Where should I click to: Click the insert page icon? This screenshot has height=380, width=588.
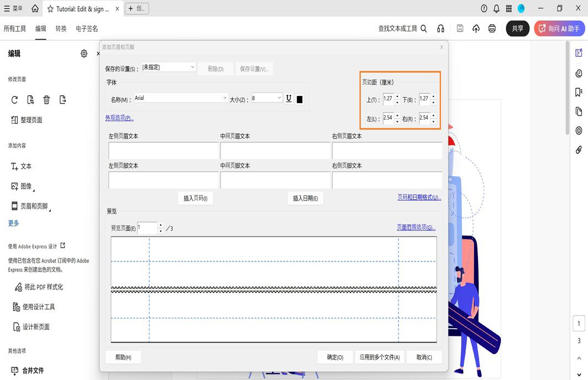(30, 99)
